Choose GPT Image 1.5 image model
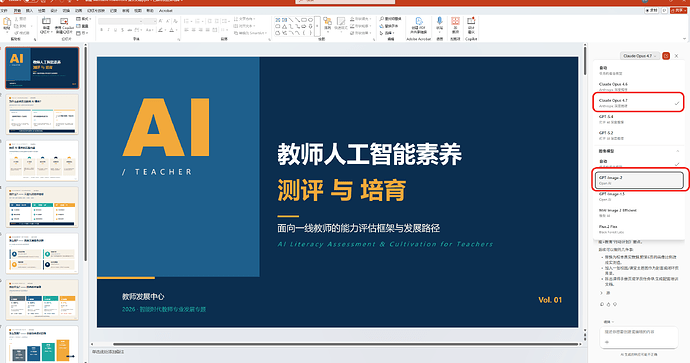This screenshot has width=690, height=363. coord(638,196)
